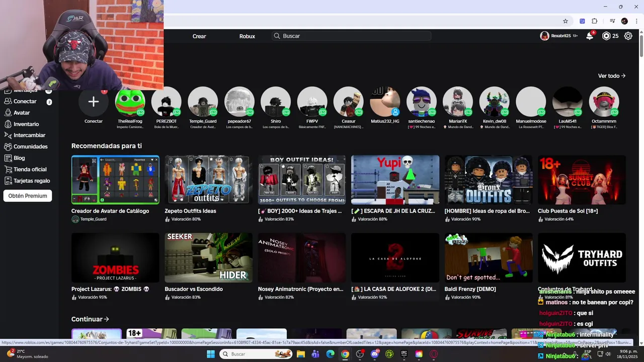The width and height of the screenshot is (644, 362).
Task: Click the Windows taskbar Buscar search box
Action: (x=256, y=354)
